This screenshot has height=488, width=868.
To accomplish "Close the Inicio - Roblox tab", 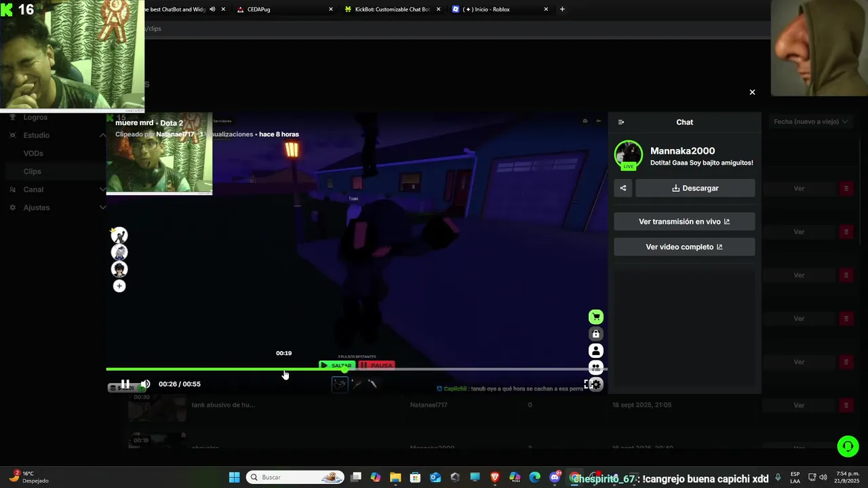I will [546, 9].
